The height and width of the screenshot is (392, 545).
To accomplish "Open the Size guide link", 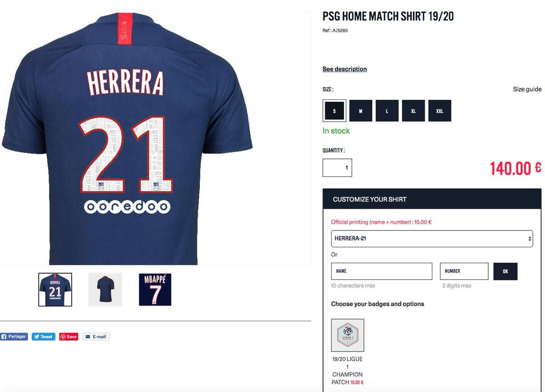I will click(x=527, y=89).
